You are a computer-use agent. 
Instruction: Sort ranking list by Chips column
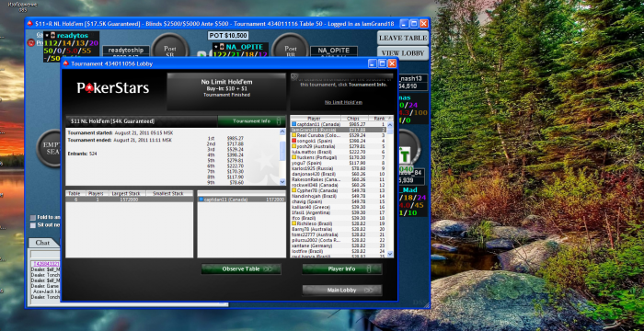tap(355, 119)
